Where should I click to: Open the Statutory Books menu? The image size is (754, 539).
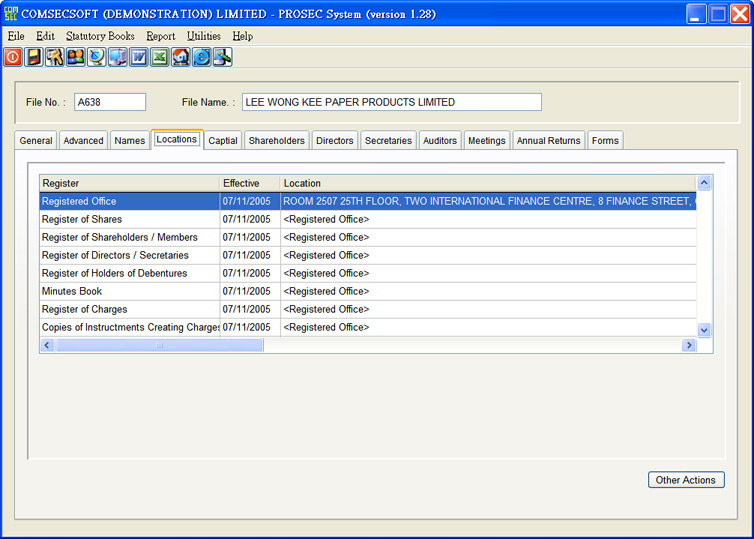(100, 36)
